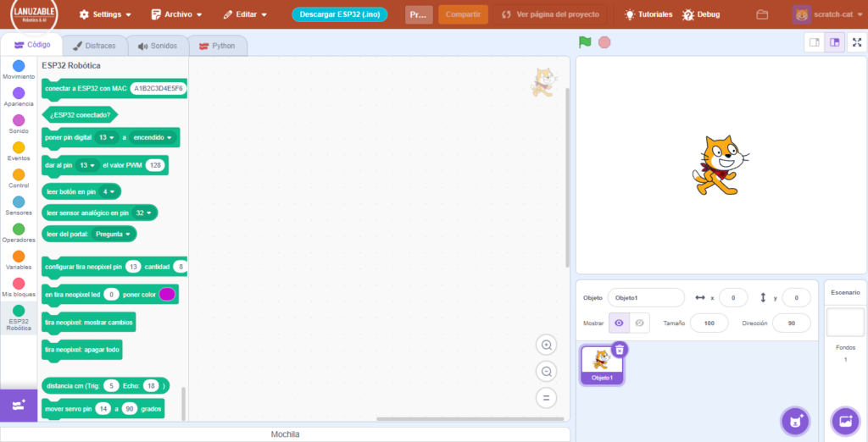Viewport: 868px width, 442px height.
Task: Hide the sprite with crossed-eye icon
Action: click(640, 323)
